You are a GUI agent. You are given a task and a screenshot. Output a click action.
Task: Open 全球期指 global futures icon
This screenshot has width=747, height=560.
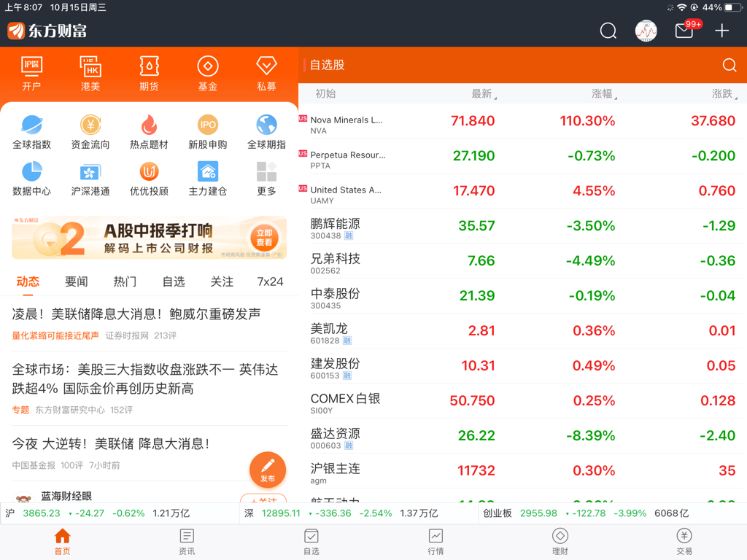[266, 132]
